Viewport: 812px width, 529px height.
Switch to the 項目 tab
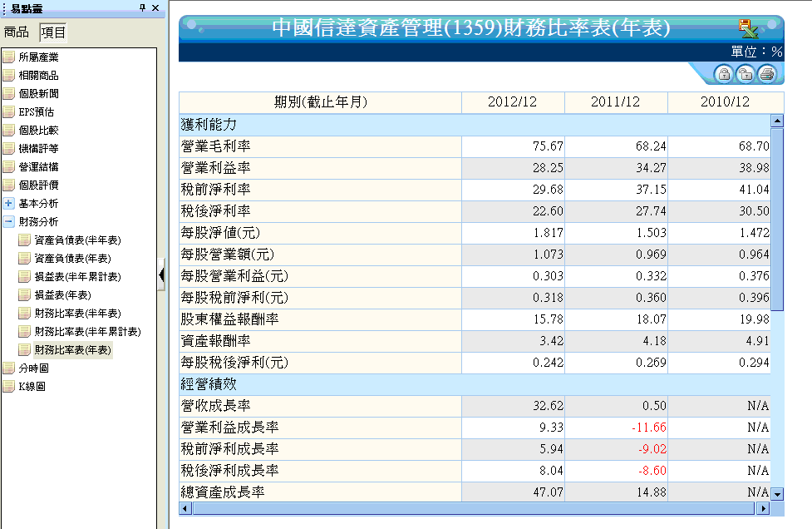(53, 32)
